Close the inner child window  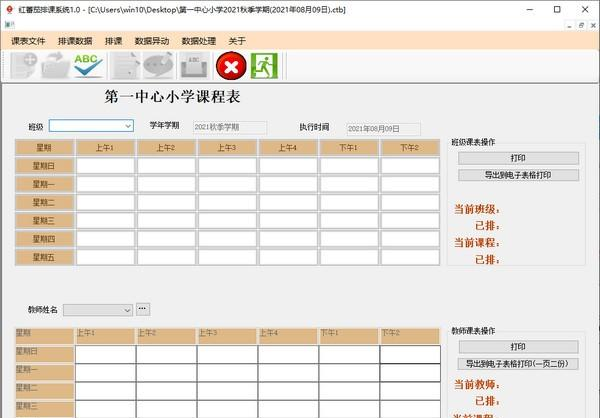point(593,25)
